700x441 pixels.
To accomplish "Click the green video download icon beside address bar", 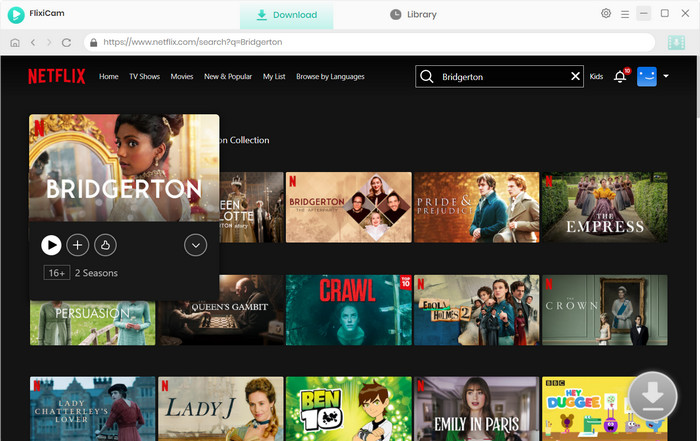I will (676, 42).
